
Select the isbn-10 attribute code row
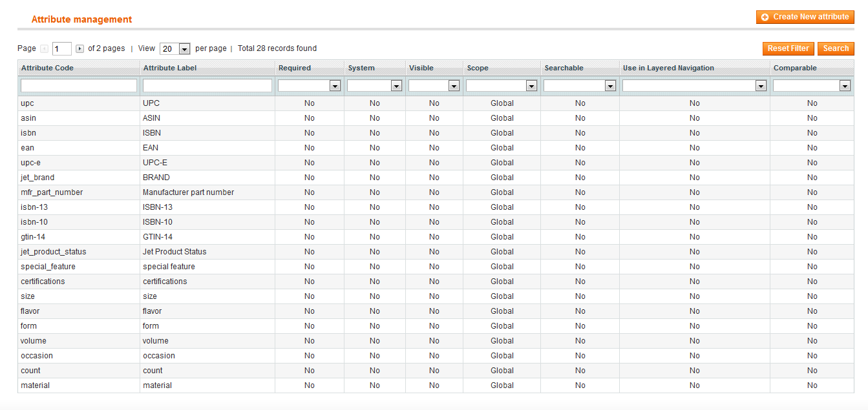pos(436,222)
